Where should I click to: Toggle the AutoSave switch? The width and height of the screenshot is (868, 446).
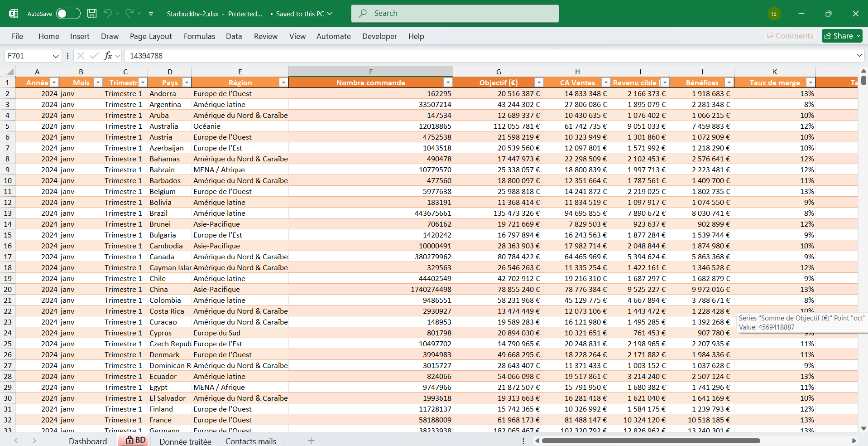click(68, 14)
